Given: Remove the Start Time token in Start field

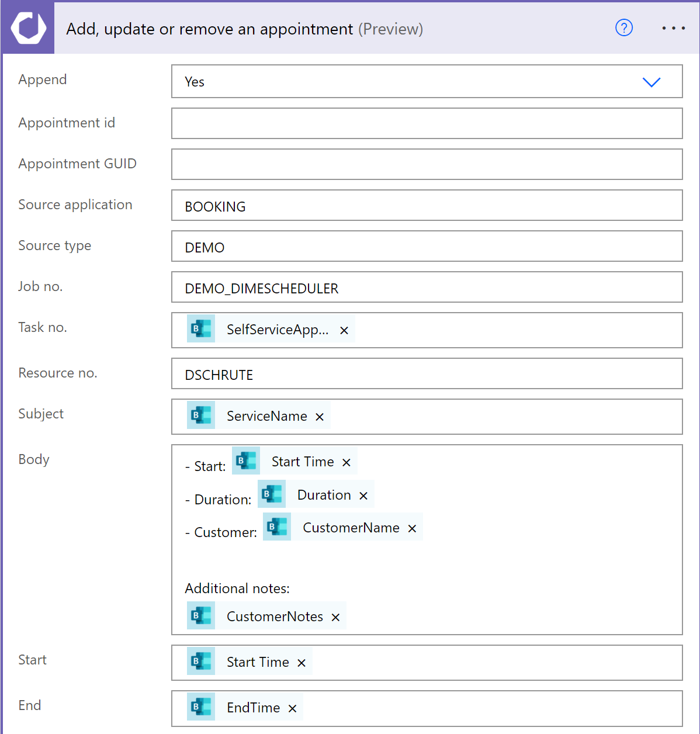Looking at the screenshot, I should 302,663.
